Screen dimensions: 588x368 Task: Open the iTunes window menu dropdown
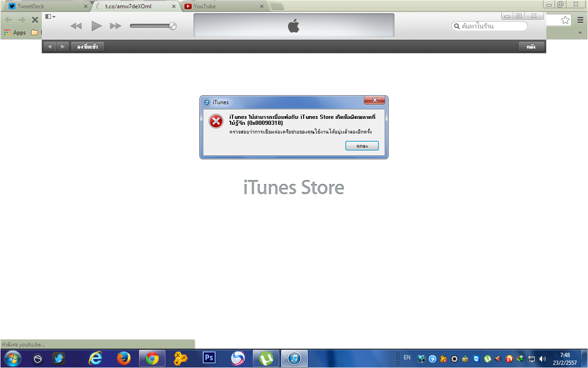[50, 17]
